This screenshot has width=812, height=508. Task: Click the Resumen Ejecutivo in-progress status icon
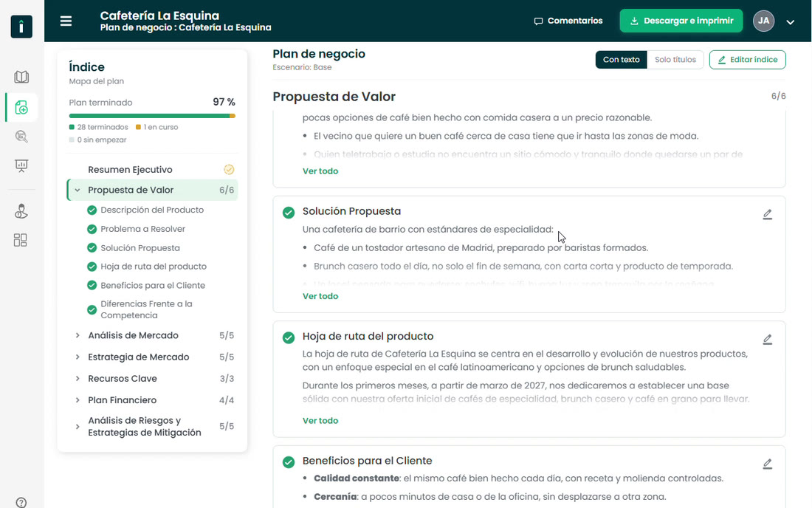pyautogui.click(x=229, y=169)
